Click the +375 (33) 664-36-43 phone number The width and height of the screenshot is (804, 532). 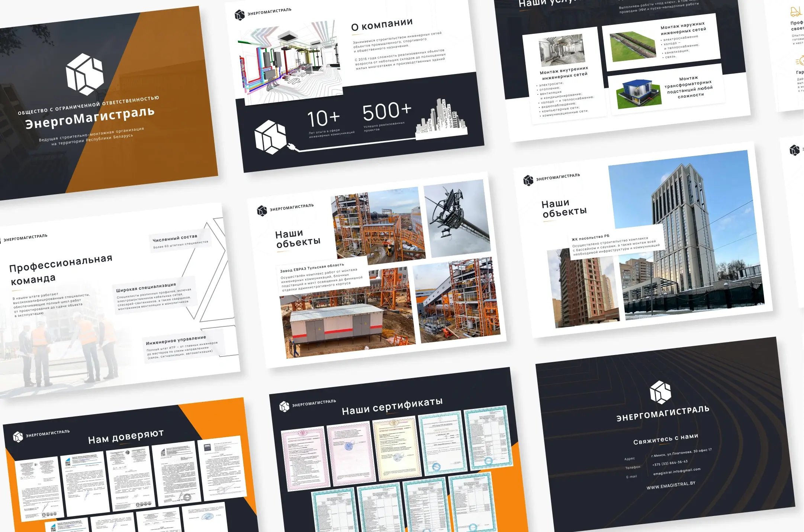pyautogui.click(x=670, y=463)
